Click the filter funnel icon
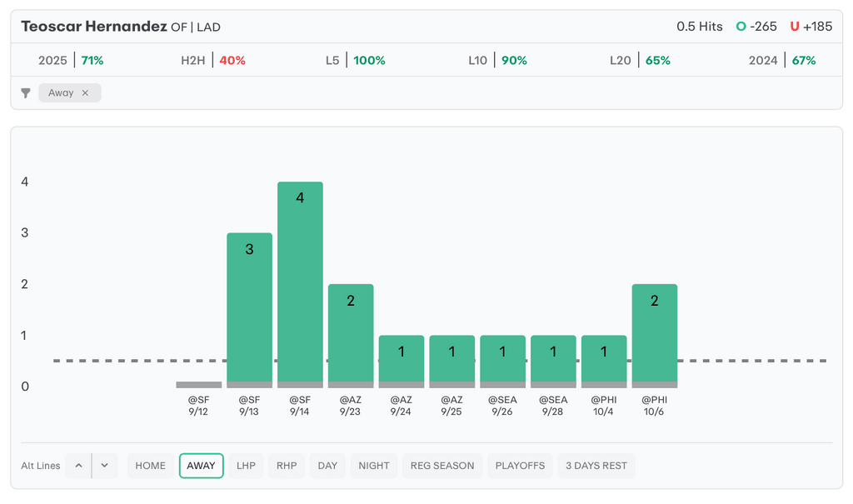This screenshot has height=504, width=853. (x=26, y=93)
